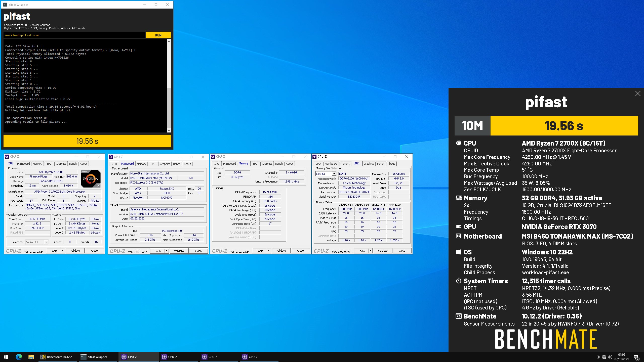Click the fourth CPU-Z taskbar button

pos(259,357)
